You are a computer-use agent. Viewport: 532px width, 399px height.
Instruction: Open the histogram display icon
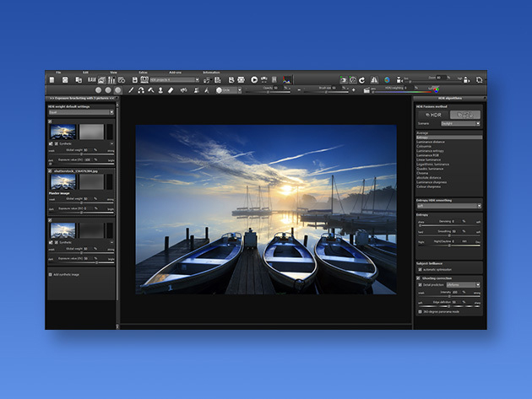pyautogui.click(x=287, y=80)
